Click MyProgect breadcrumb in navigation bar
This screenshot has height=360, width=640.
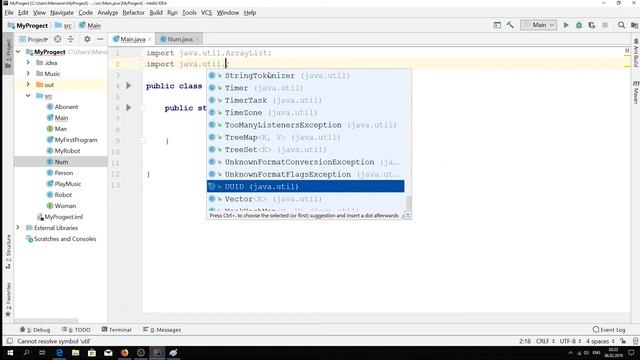pos(28,25)
